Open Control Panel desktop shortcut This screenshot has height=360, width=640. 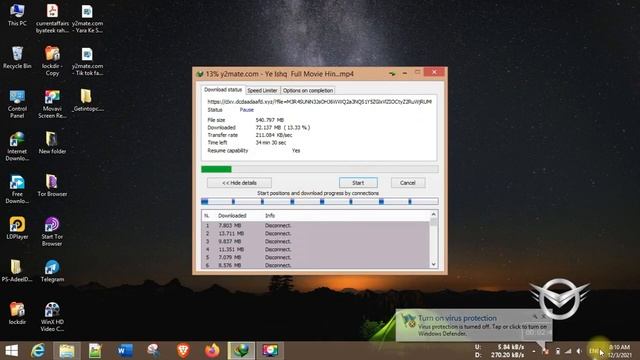17,104
